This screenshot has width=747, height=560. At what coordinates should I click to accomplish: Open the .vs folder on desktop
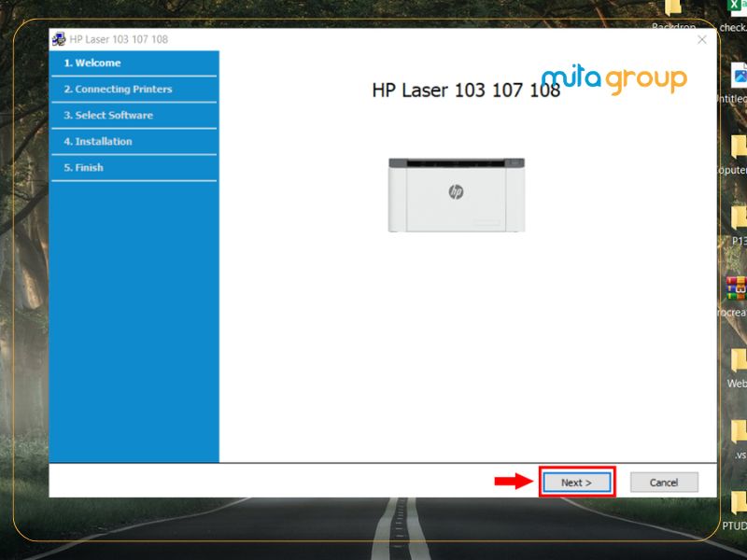tap(739, 432)
